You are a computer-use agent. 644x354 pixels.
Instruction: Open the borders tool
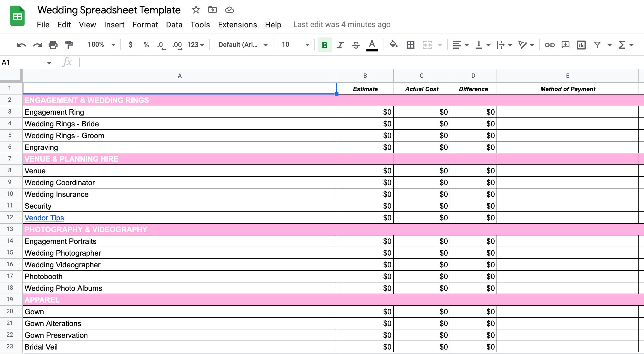coord(410,44)
